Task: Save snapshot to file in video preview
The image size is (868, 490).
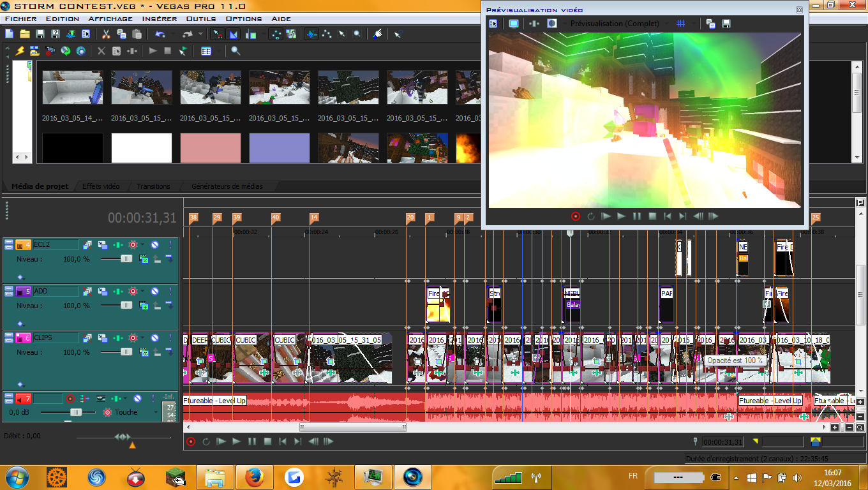Action: [726, 24]
